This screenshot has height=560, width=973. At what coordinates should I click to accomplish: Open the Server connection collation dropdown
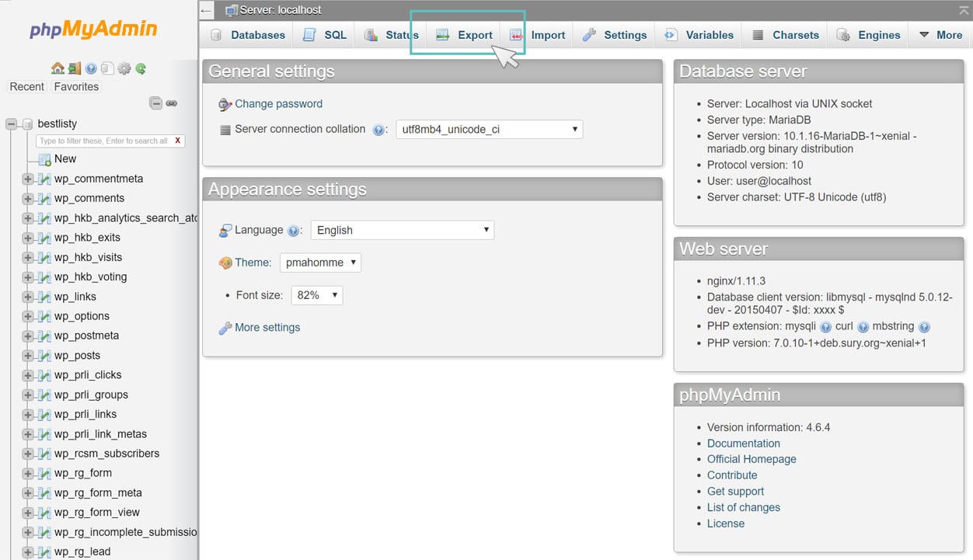tap(490, 130)
